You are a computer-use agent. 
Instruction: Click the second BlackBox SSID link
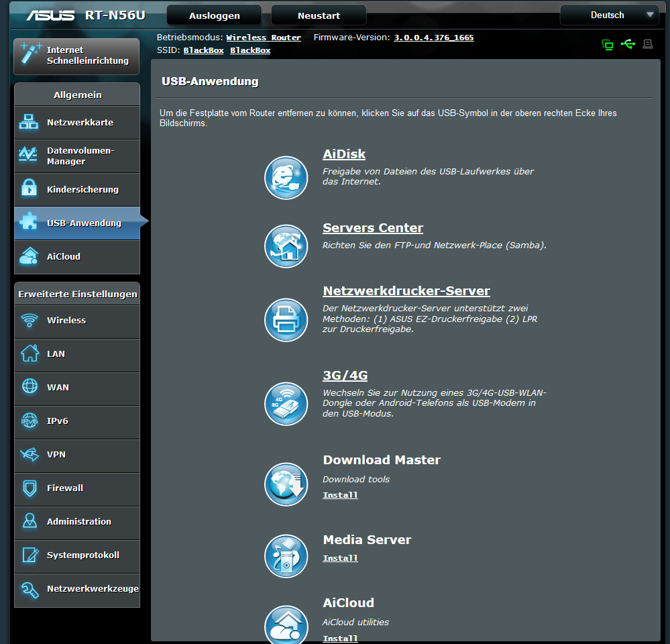(250, 50)
